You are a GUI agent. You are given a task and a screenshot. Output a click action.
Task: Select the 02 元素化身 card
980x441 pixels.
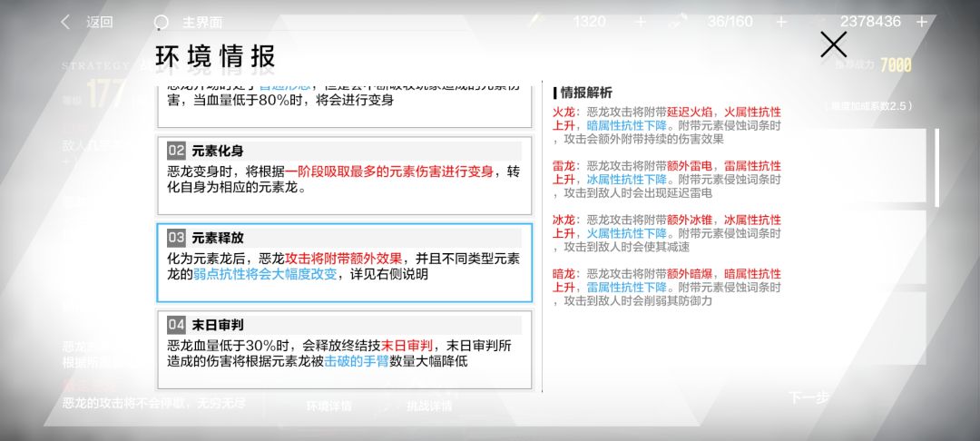click(345, 175)
